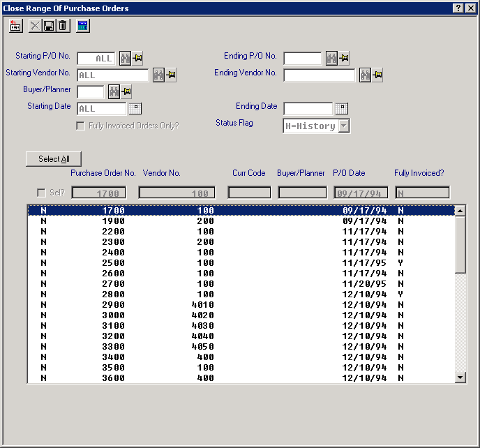Select purchase order 2900 row
The image size is (480, 448).
tap(241, 305)
